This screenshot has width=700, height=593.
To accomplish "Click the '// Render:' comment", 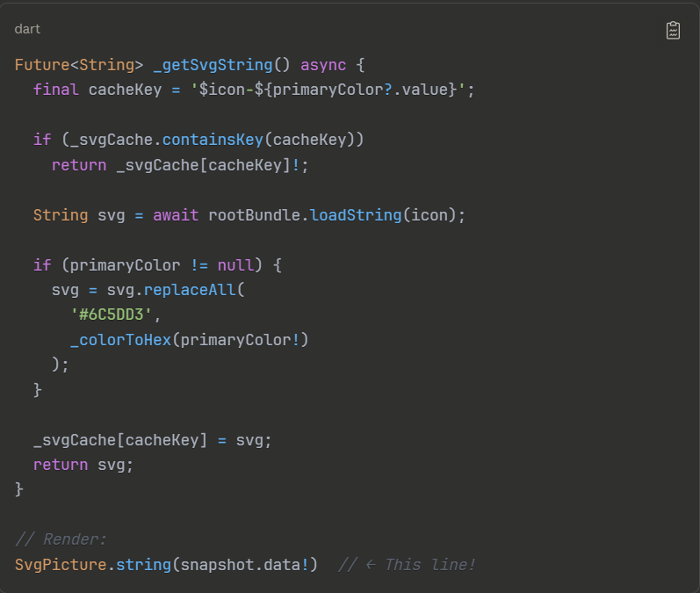I will (x=61, y=539).
